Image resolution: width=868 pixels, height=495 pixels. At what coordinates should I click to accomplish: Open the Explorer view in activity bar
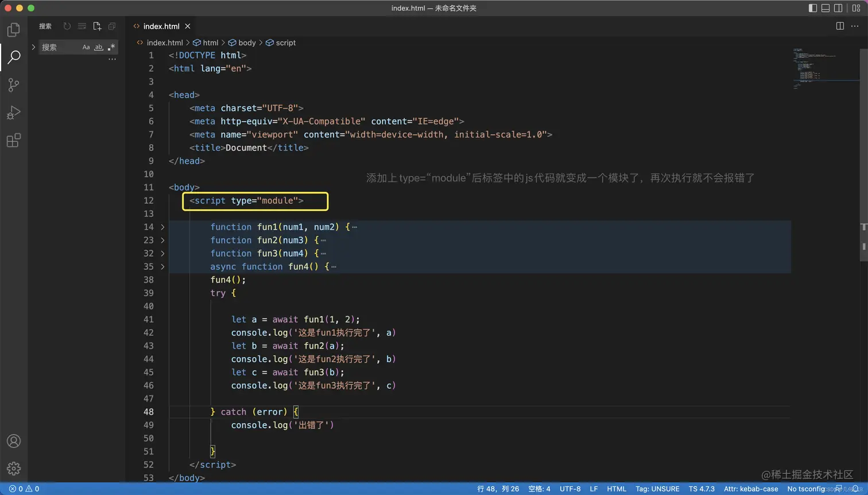pos(14,29)
